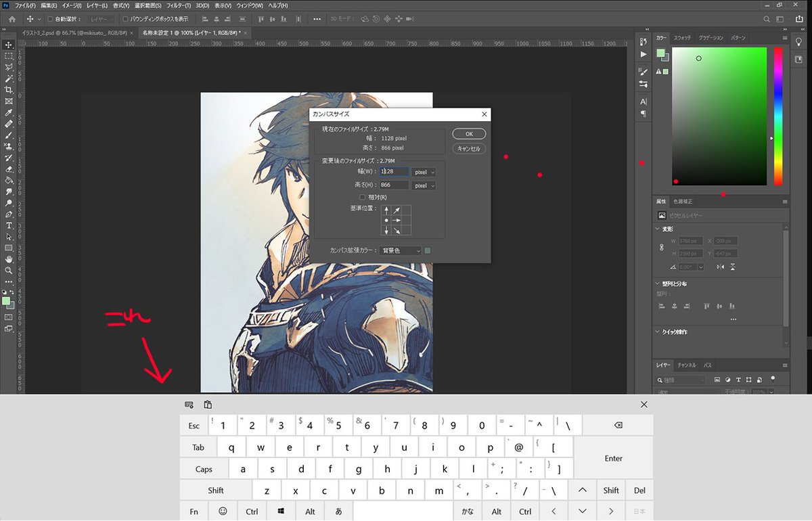812x521 pixels.
Task: Open the Move tool preset dropdown arrow
Action: click(x=39, y=19)
